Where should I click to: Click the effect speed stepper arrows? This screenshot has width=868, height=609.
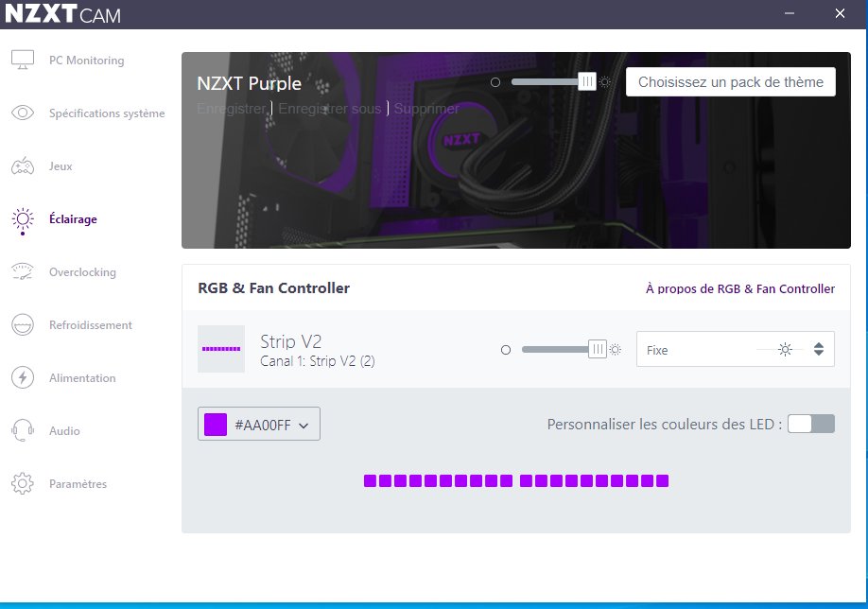coord(819,349)
